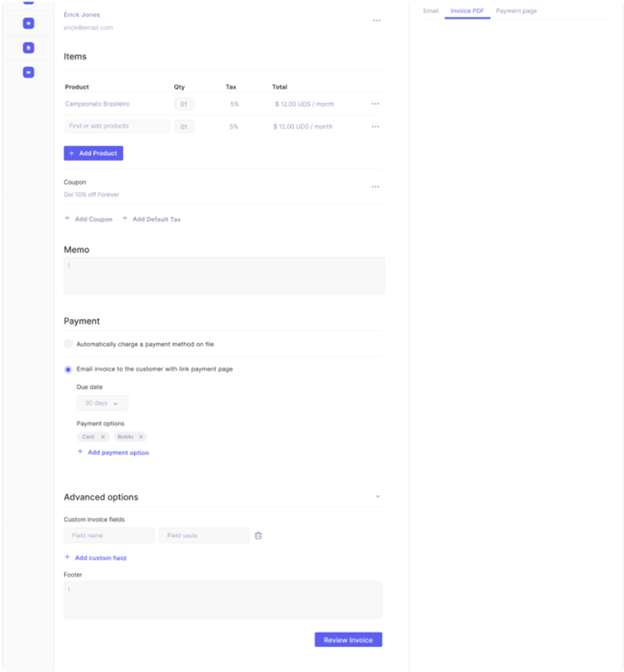Screen dimensions: 624x672
Task: Focus the Find or add products field
Action: pyautogui.click(x=117, y=126)
